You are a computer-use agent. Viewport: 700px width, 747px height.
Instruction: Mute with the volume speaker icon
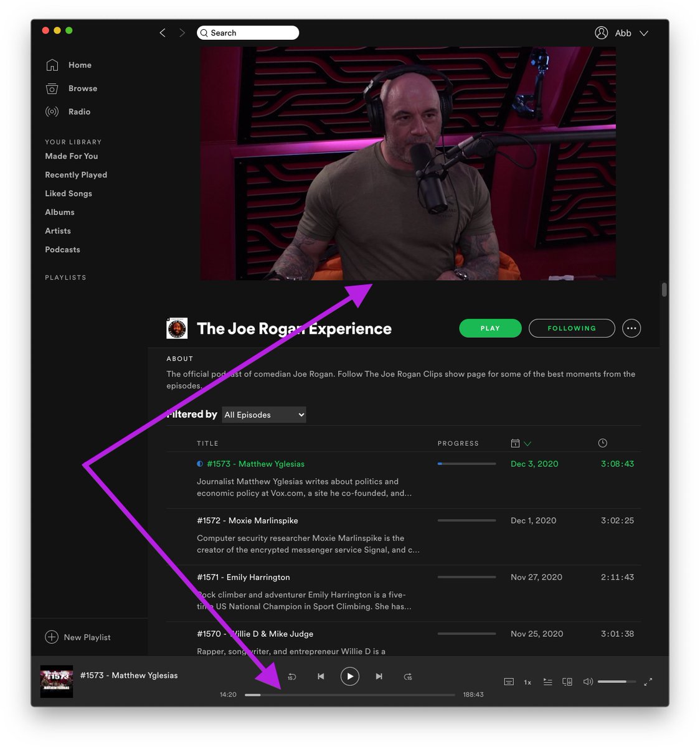coord(587,682)
